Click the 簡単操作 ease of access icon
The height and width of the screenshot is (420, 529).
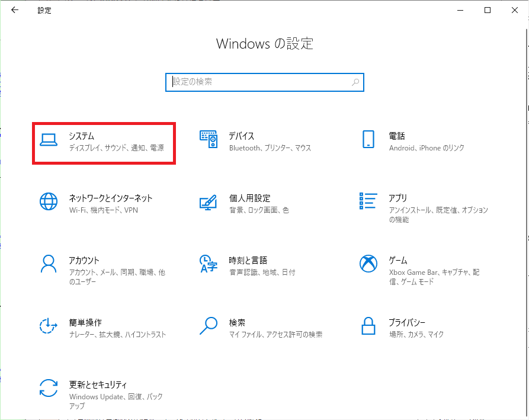(48, 326)
